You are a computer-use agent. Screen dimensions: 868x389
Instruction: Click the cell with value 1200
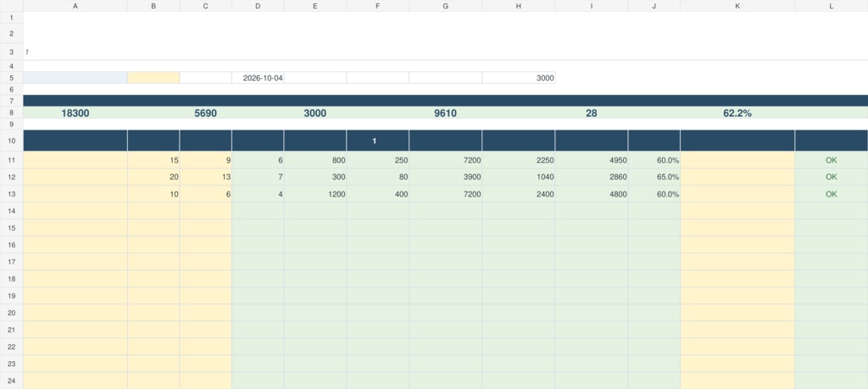(x=315, y=194)
